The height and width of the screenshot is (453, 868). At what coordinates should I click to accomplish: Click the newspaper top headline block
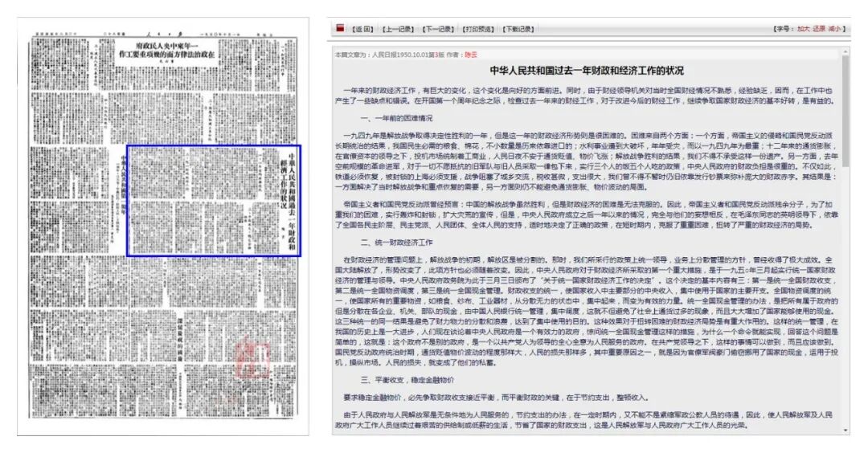pyautogui.click(x=166, y=51)
